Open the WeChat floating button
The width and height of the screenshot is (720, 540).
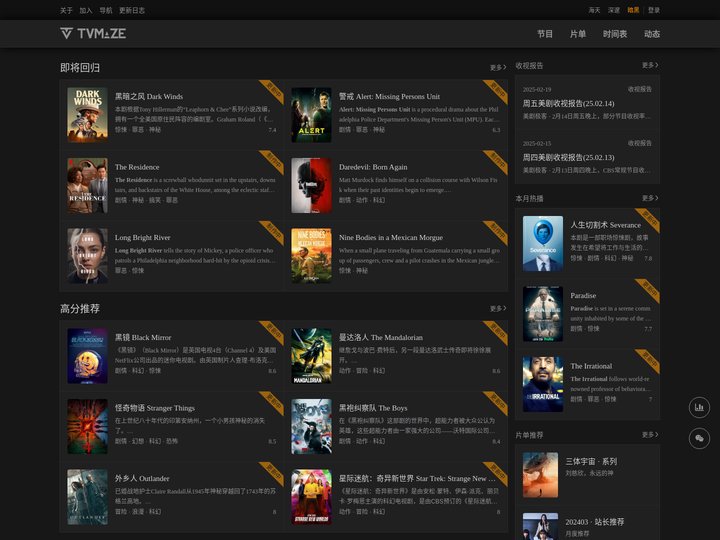click(x=699, y=439)
